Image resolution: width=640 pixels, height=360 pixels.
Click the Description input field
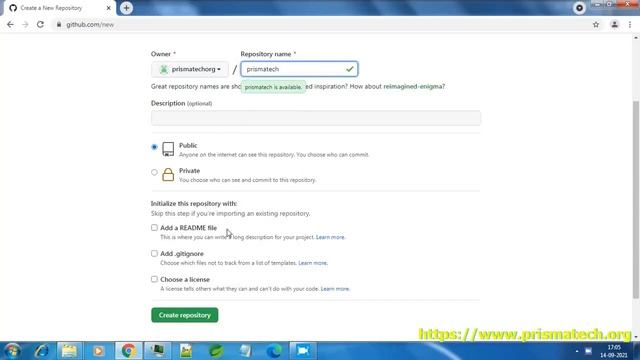pyautogui.click(x=316, y=118)
